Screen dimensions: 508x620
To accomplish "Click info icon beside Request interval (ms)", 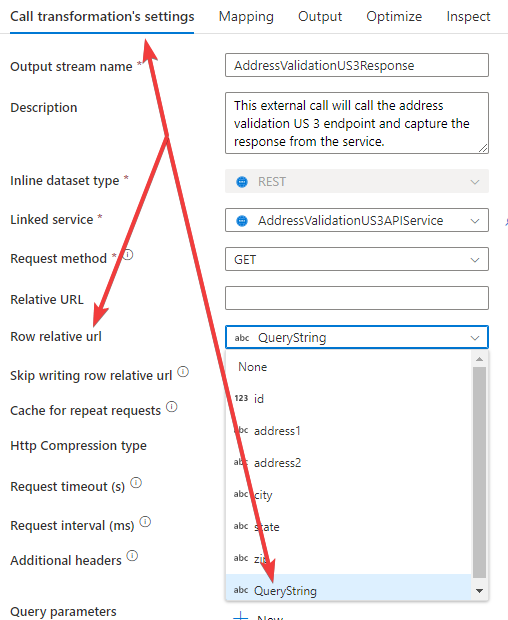I will (x=145, y=522).
